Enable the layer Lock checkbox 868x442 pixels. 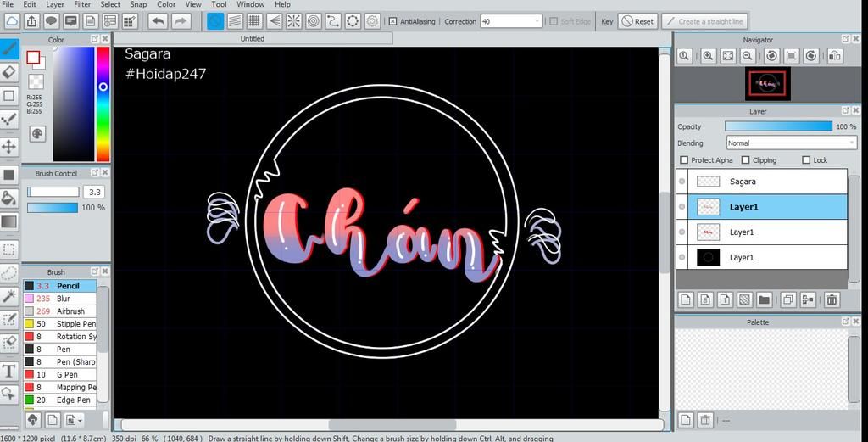(x=806, y=160)
